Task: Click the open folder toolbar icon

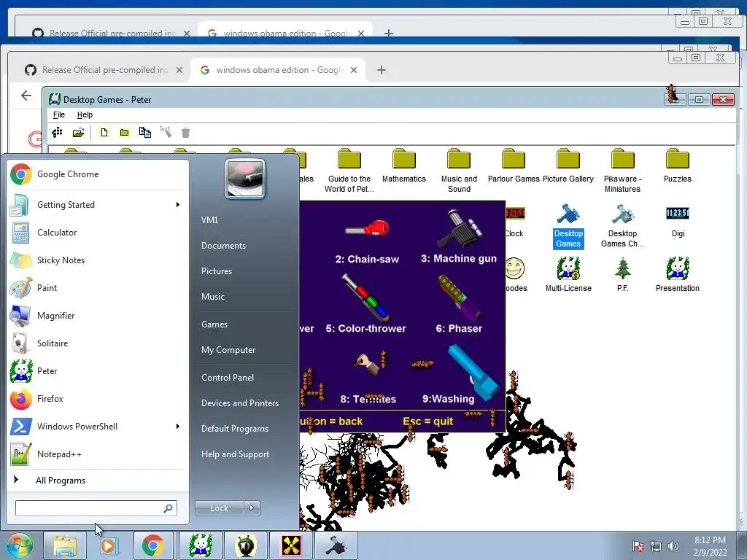Action: tap(79, 133)
